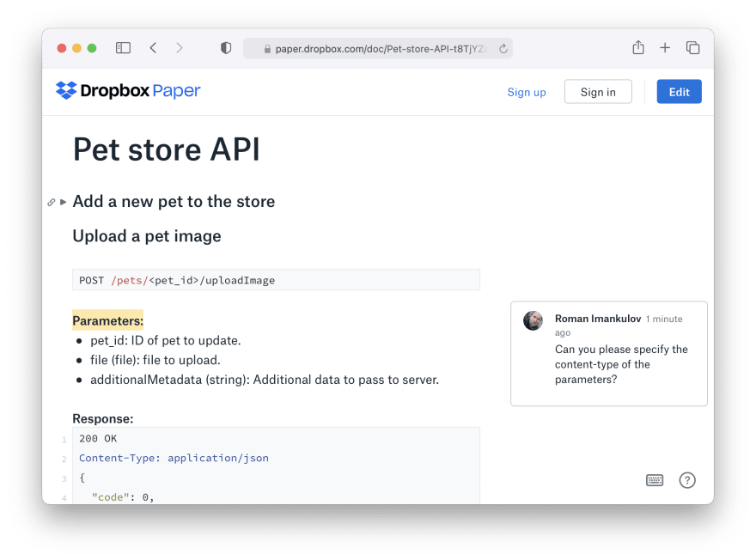This screenshot has width=756, height=560.
Task: Reload the page with the refresh icon
Action: click(503, 49)
